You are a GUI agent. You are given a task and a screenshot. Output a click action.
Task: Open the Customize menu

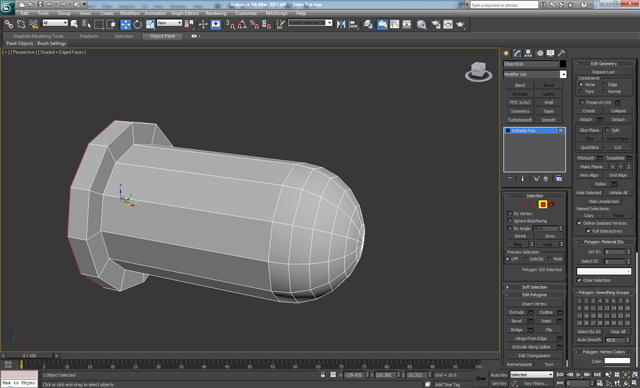coord(246,13)
